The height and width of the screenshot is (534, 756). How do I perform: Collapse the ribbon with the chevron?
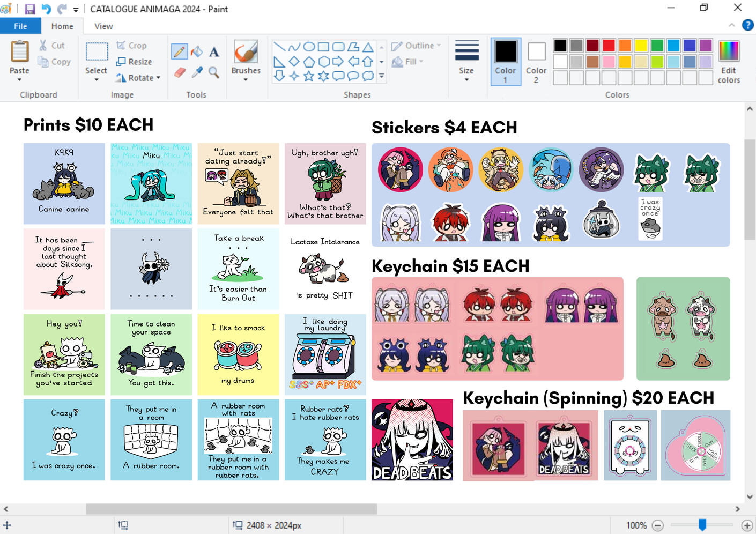pos(731,25)
